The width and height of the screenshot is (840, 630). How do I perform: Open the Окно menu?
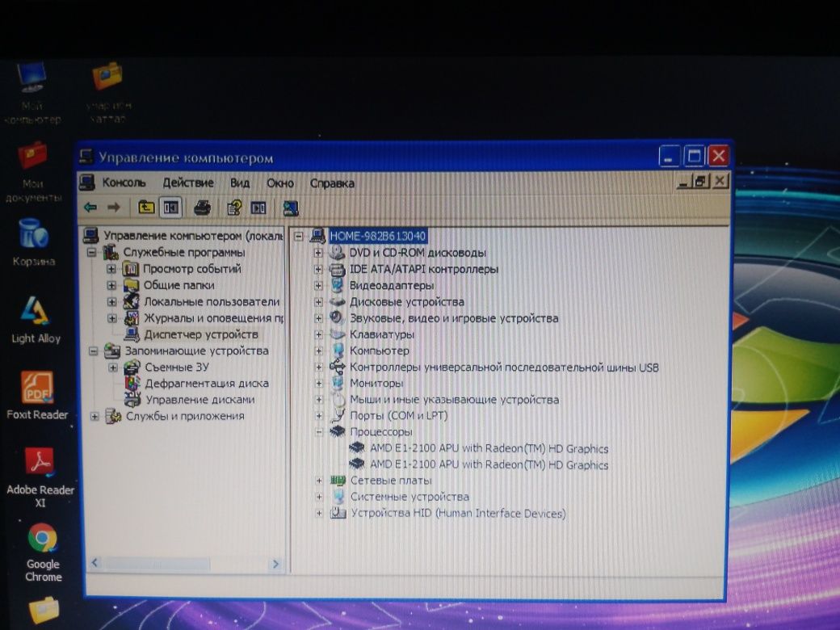[x=280, y=183]
